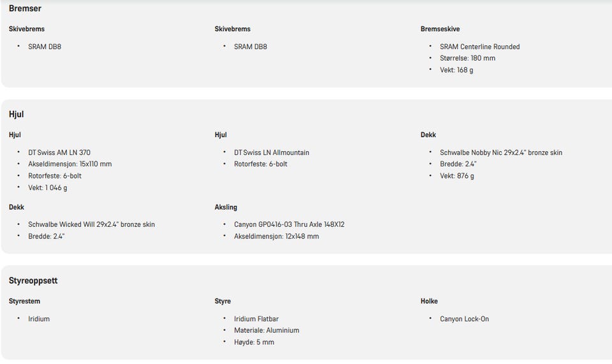
Task: Select DT Swiss AM LN 370 text
Action: pos(59,152)
